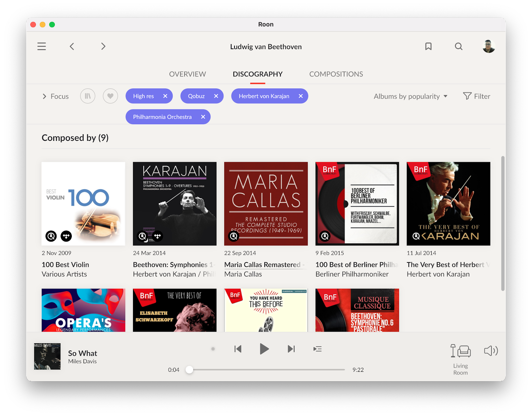Screen dimensions: 532x416
Task: Open user profile avatar
Action: point(489,47)
